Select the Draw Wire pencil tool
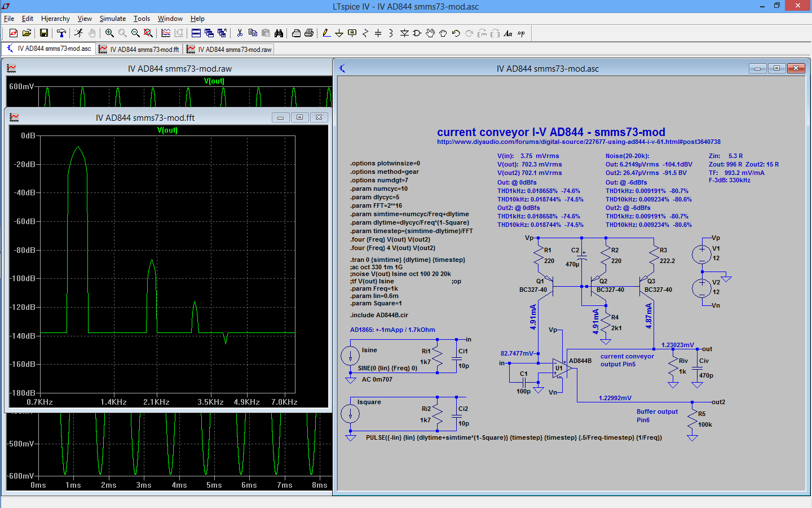Viewport: 812px width, 508px height. point(326,33)
